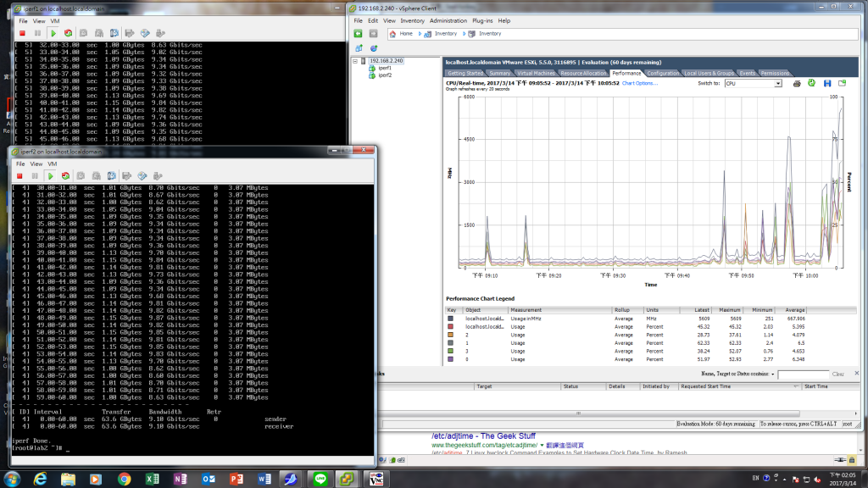The width and height of the screenshot is (868, 488).
Task: Click the purple legend key for object 0
Action: point(451,359)
